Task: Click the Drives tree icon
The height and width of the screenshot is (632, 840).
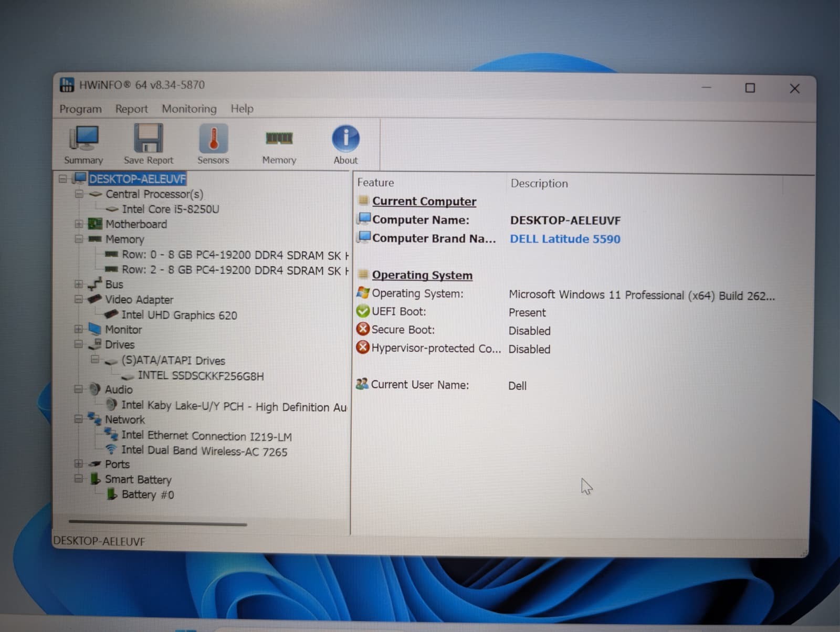Action: click(x=94, y=344)
